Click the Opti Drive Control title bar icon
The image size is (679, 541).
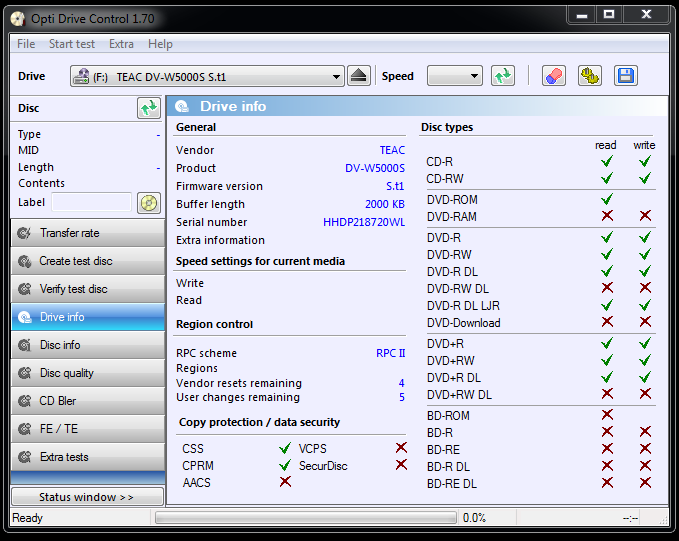pos(18,19)
